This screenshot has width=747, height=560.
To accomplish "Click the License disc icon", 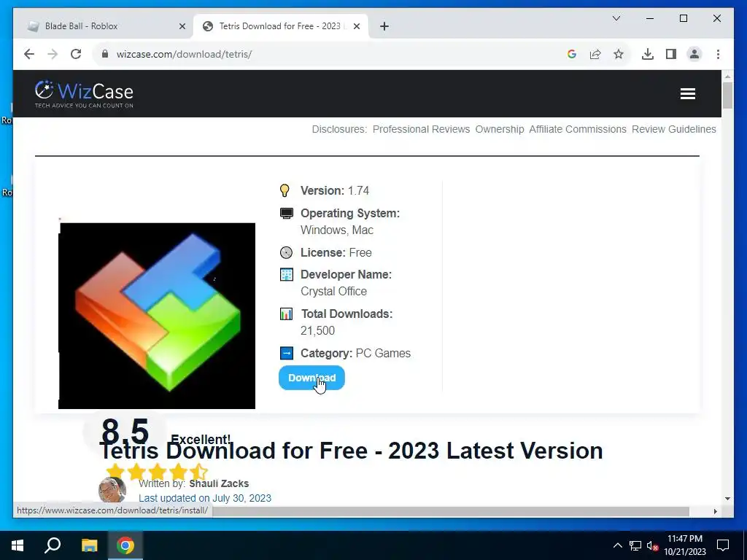I will 286,252.
